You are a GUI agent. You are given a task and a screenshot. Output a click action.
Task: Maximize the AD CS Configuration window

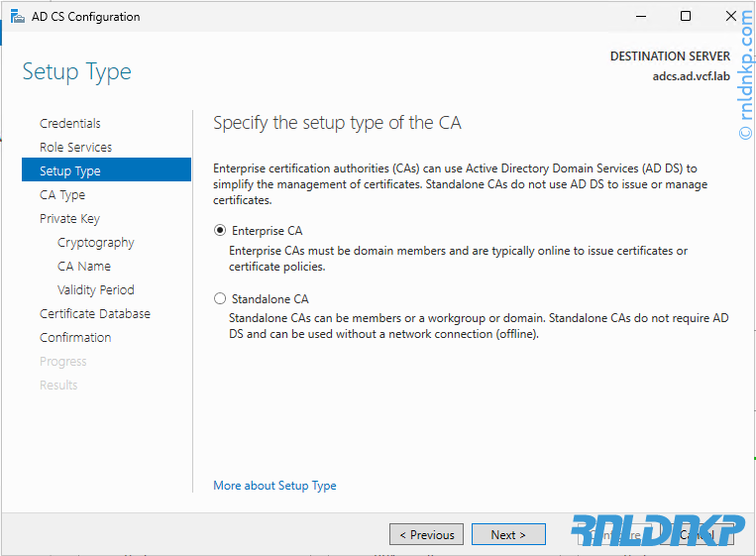tap(686, 17)
